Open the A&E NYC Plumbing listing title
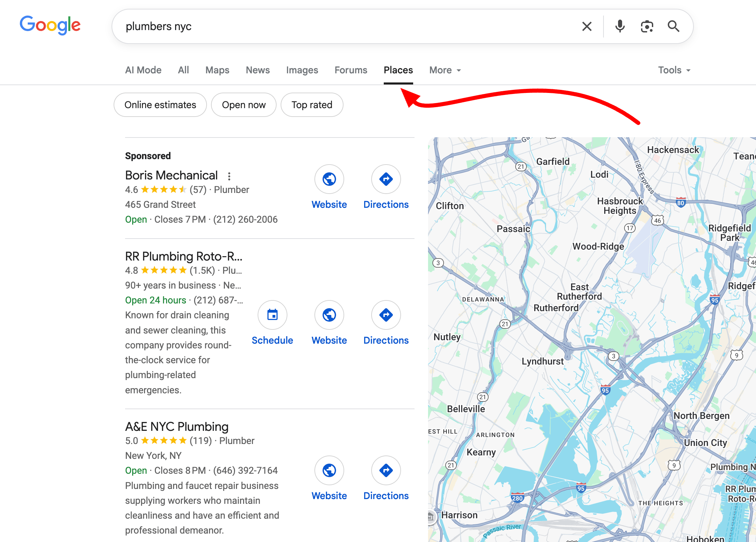Viewport: 756px width, 542px height. tap(176, 427)
